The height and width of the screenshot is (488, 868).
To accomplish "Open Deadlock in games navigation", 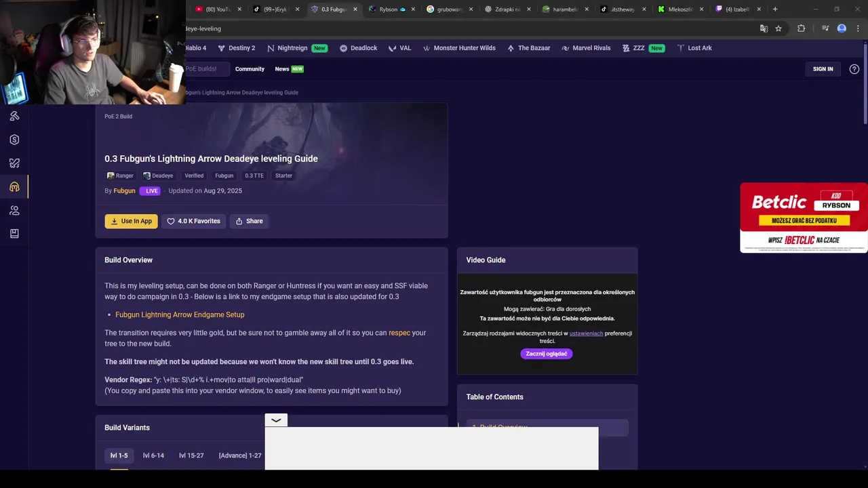I will pos(358,48).
